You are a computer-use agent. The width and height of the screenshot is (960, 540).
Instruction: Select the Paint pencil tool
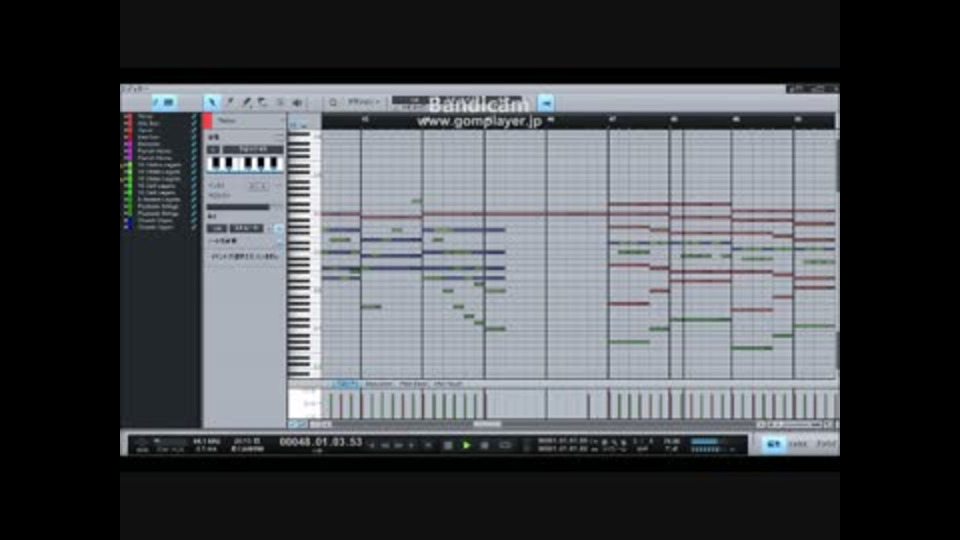click(246, 102)
